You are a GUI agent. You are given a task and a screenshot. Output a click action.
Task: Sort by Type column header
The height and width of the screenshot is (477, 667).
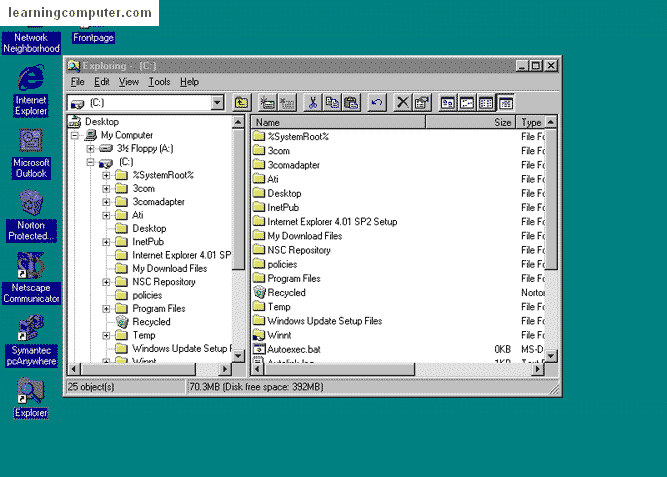(530, 123)
